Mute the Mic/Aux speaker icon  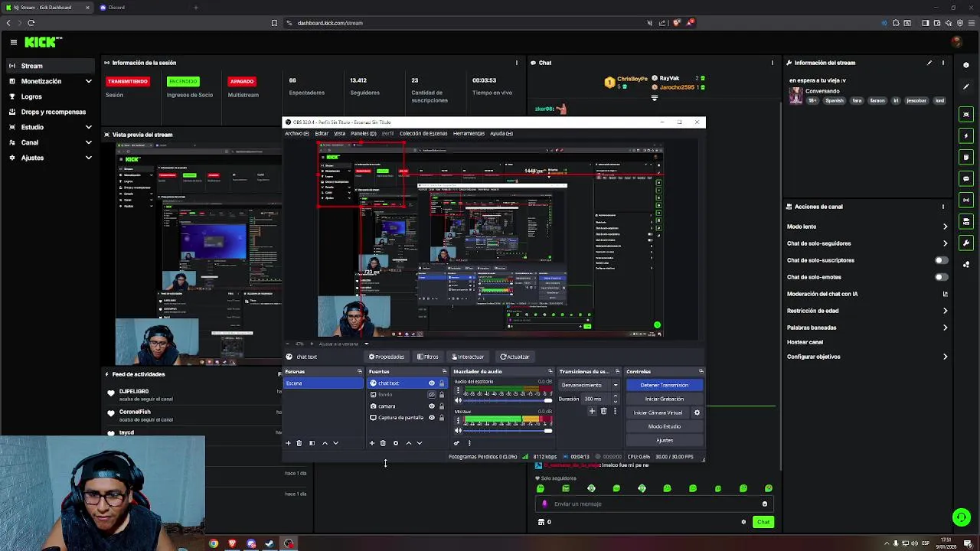[459, 430]
